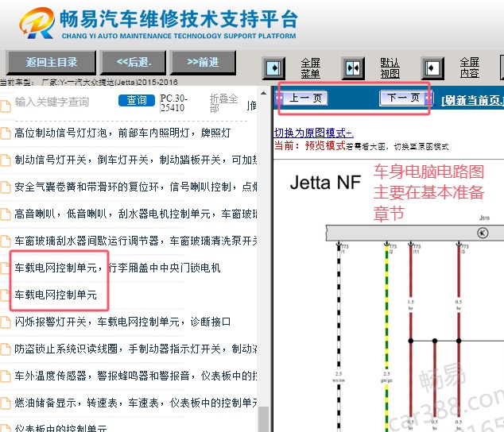Image resolution: width=504 pixels, height=432 pixels.
Task: Open tree item 防盗锁止系统识读线圈
Action: tap(135, 349)
